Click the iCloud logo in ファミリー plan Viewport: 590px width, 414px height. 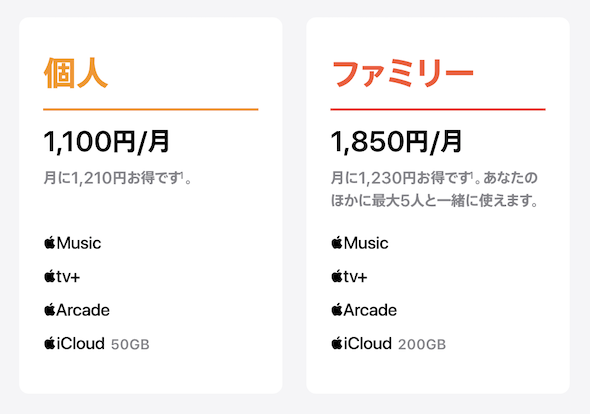tap(361, 344)
